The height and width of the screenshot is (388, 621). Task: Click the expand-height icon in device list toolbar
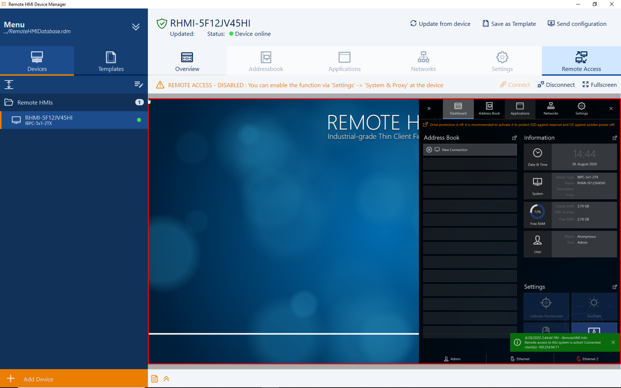tap(9, 84)
